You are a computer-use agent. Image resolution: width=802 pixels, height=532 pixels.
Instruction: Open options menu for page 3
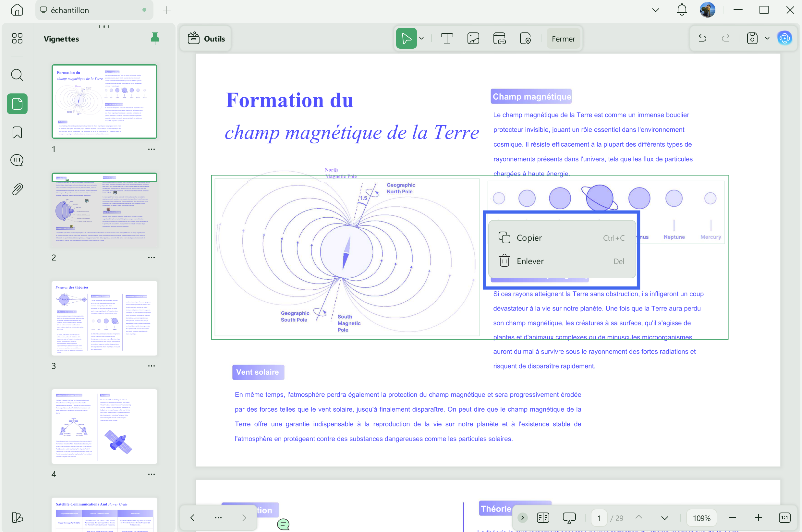[151, 366]
